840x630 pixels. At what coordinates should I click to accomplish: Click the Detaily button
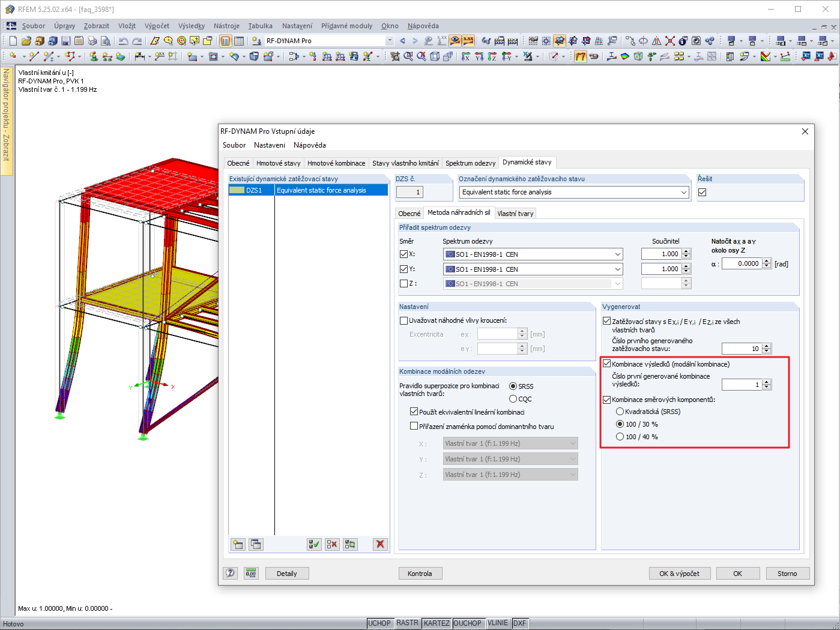click(287, 574)
